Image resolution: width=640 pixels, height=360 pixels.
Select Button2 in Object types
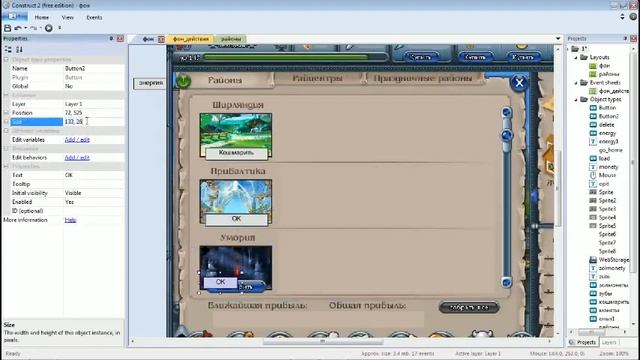click(608, 116)
